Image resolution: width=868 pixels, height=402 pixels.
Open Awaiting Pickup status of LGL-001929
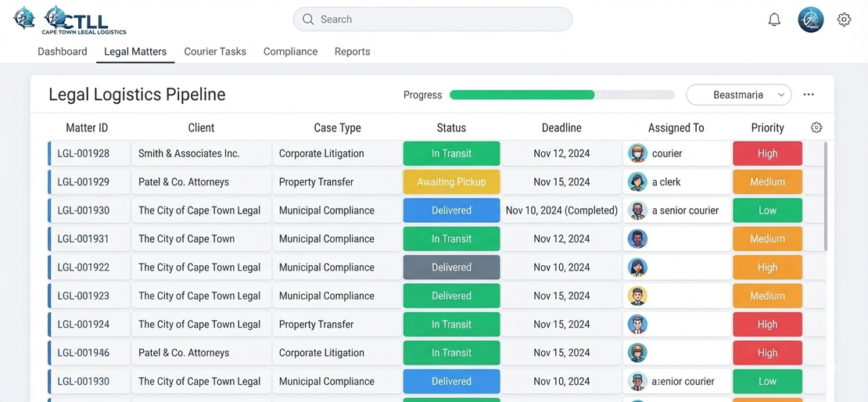pyautogui.click(x=452, y=181)
